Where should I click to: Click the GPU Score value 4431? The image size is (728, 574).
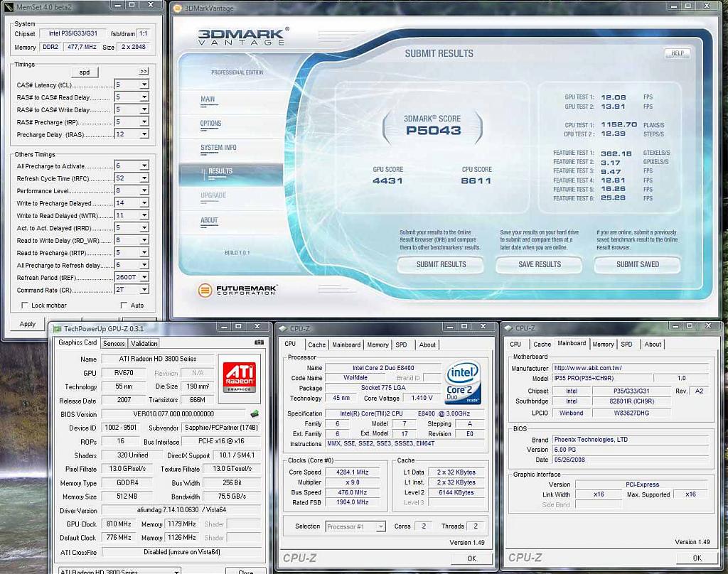pyautogui.click(x=387, y=181)
